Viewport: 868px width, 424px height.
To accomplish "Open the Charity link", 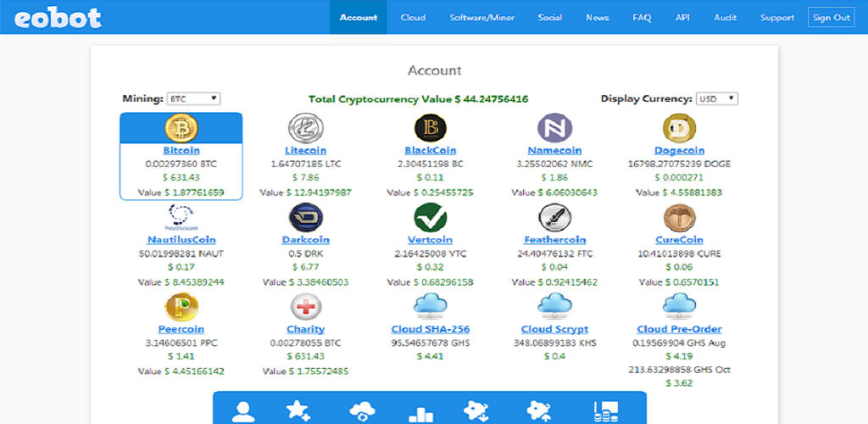I will tap(305, 329).
